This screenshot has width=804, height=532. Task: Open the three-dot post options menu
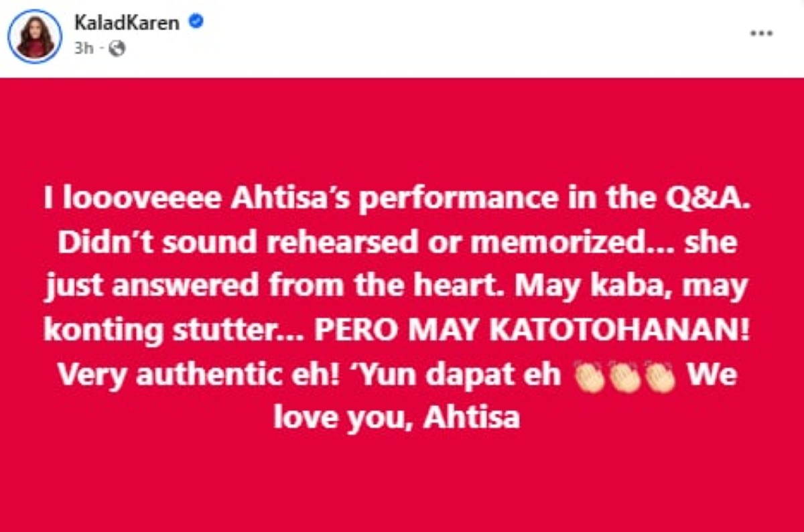761,34
